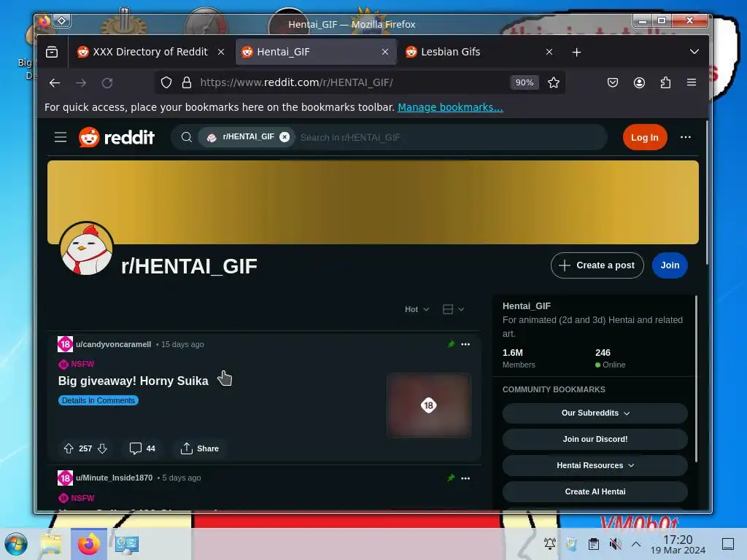Image resolution: width=747 pixels, height=560 pixels.
Task: Click the 90% zoom level badge
Action: pos(524,82)
